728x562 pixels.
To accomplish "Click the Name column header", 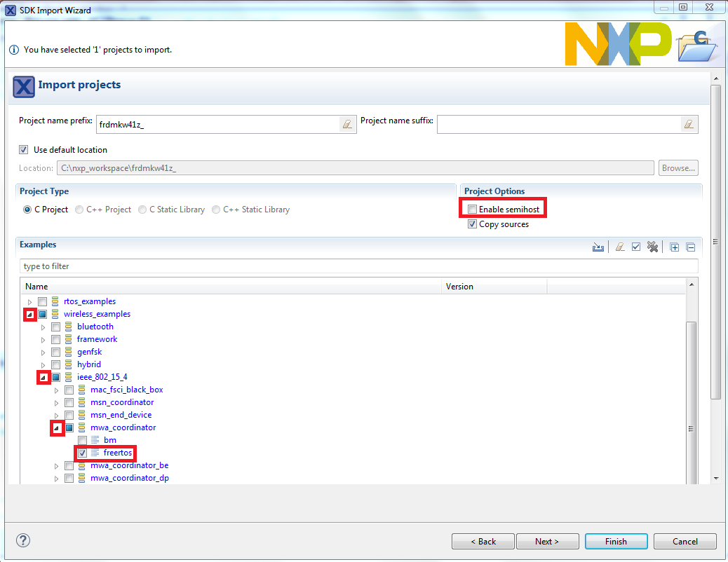I will click(x=36, y=287).
